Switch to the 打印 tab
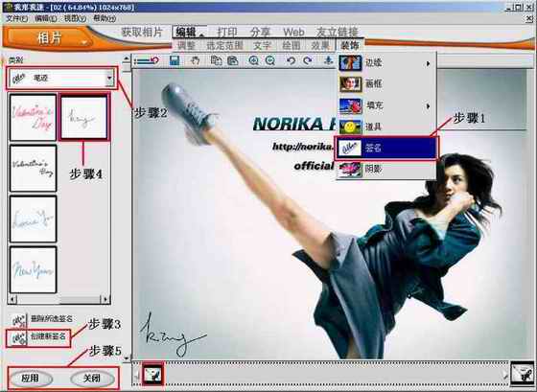This screenshot has width=537, height=392. (x=227, y=32)
